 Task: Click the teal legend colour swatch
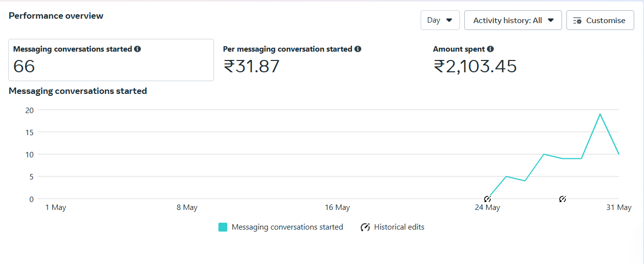coord(223,227)
